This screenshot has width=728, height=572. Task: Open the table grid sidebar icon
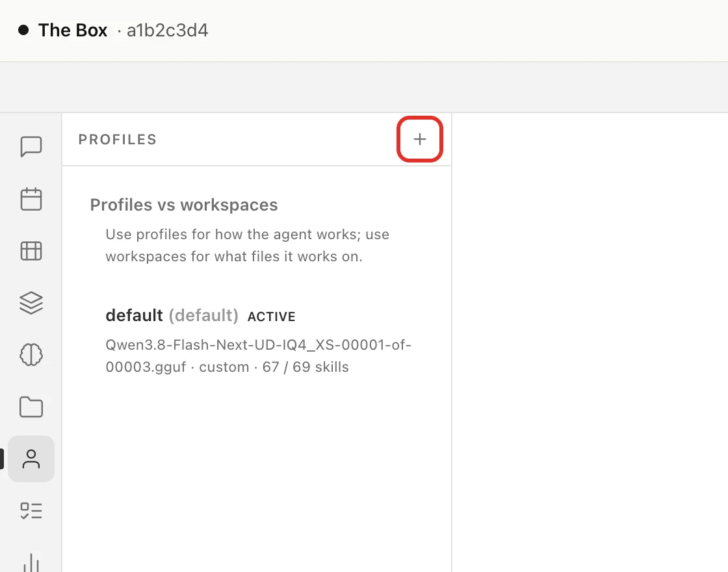coord(31,251)
